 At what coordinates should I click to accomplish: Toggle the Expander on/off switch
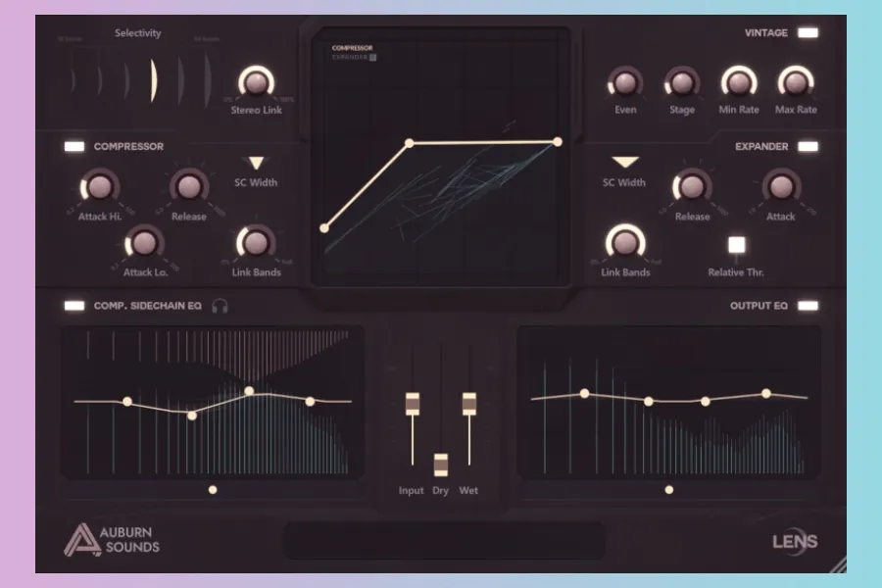(808, 147)
